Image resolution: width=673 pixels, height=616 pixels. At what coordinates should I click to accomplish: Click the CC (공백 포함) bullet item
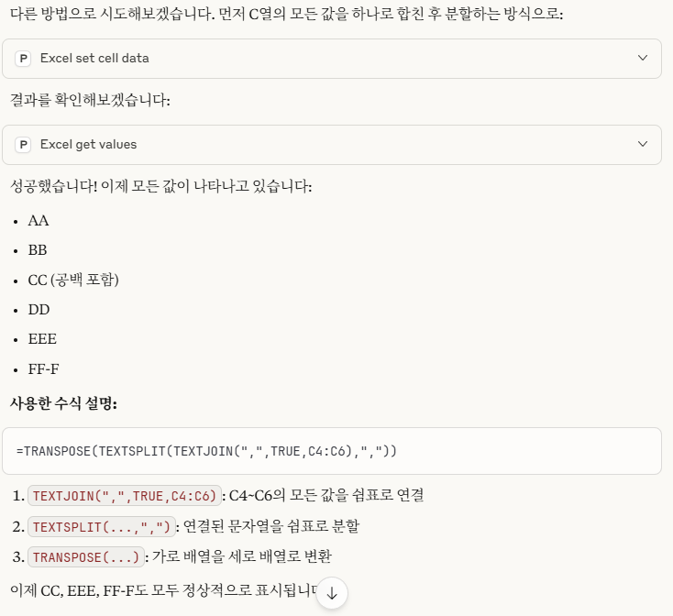(73, 280)
